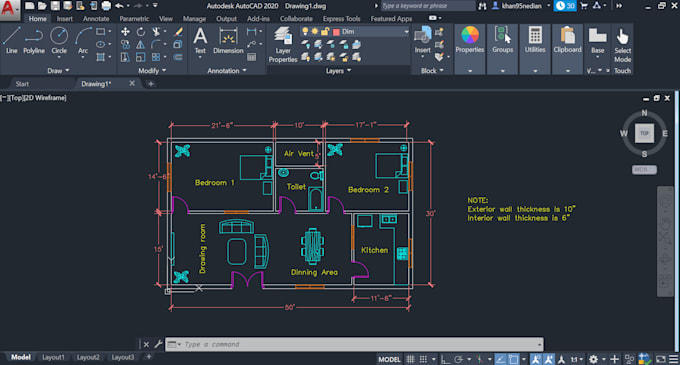Toggle Ortho mode in status bar

tap(445, 359)
